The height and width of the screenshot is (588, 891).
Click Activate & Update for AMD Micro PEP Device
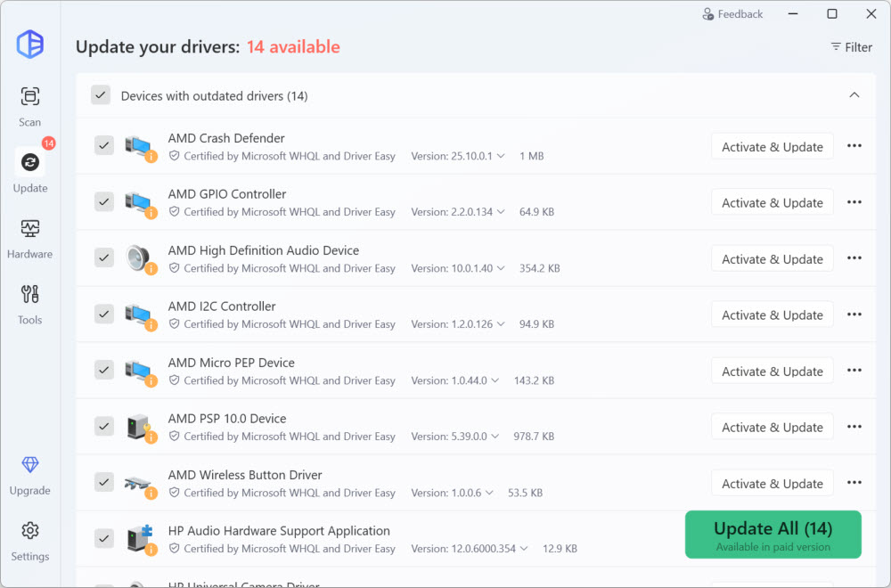coord(772,371)
